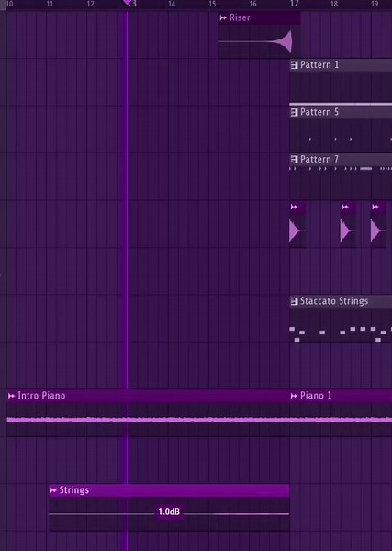Screen dimensions: 392x551
Task: Click the Riser clip waveform icon
Action: click(x=223, y=18)
